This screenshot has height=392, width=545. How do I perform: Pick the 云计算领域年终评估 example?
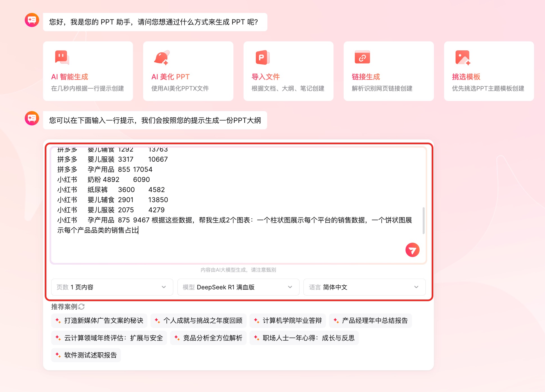pos(109,338)
